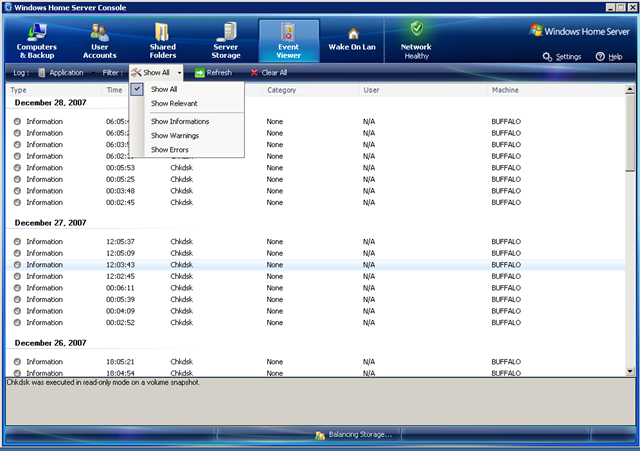Click the Application log icon
640x451 pixels.
(x=41, y=73)
